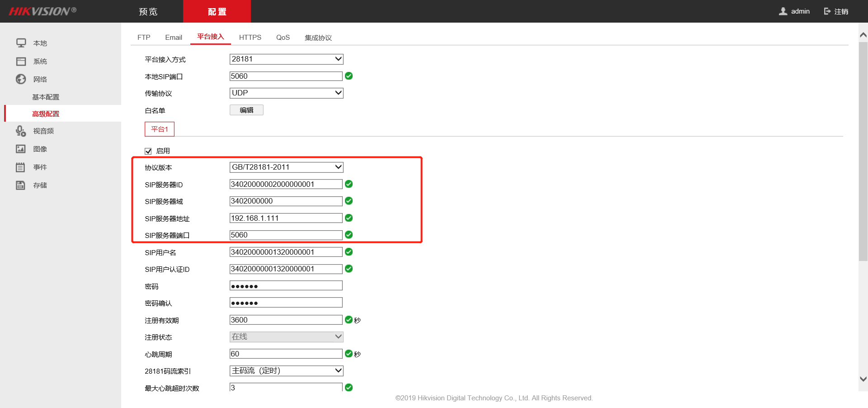The width and height of the screenshot is (868, 408).
Task: Click the Hikvision logo
Action: coord(42,11)
